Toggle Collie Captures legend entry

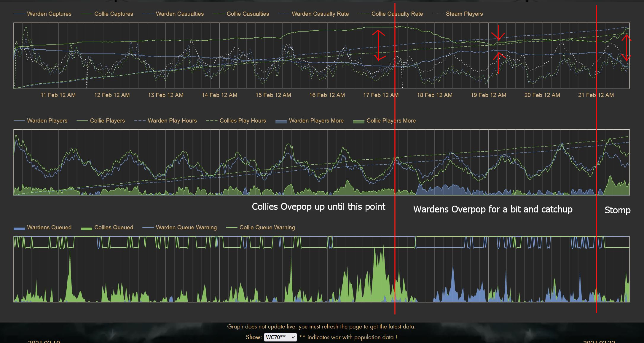click(113, 14)
